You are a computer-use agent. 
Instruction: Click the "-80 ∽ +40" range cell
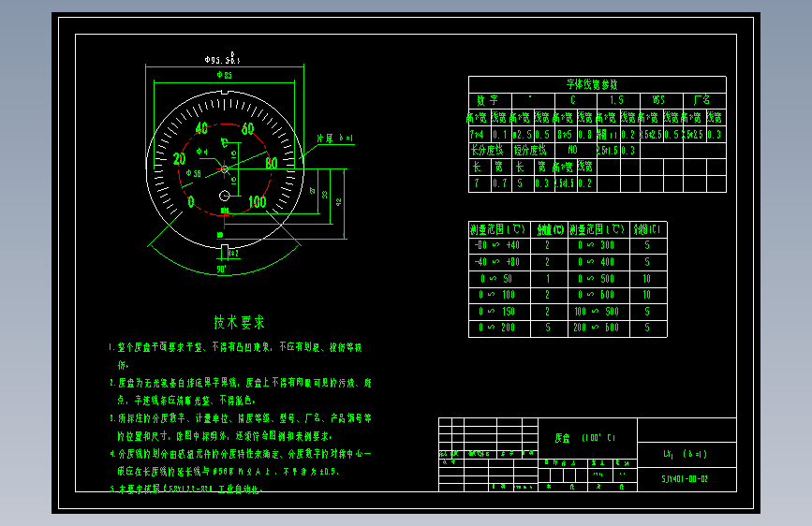pos(497,245)
